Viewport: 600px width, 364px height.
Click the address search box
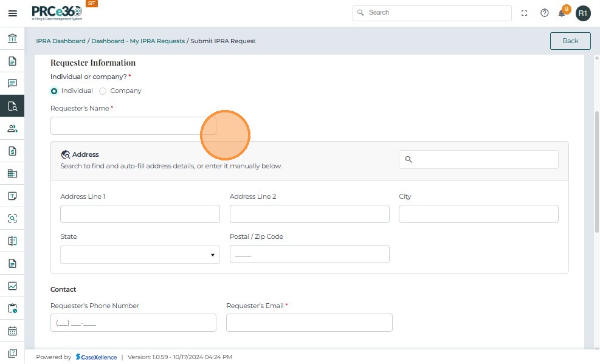478,159
